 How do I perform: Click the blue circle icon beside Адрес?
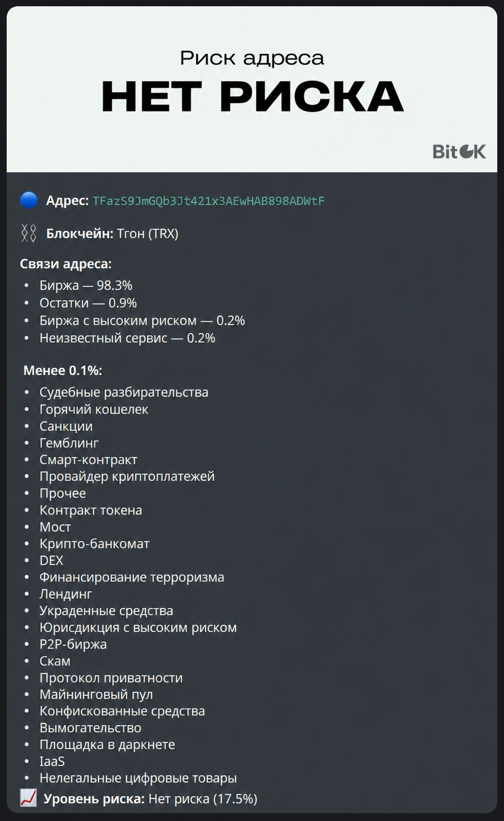[x=29, y=200]
